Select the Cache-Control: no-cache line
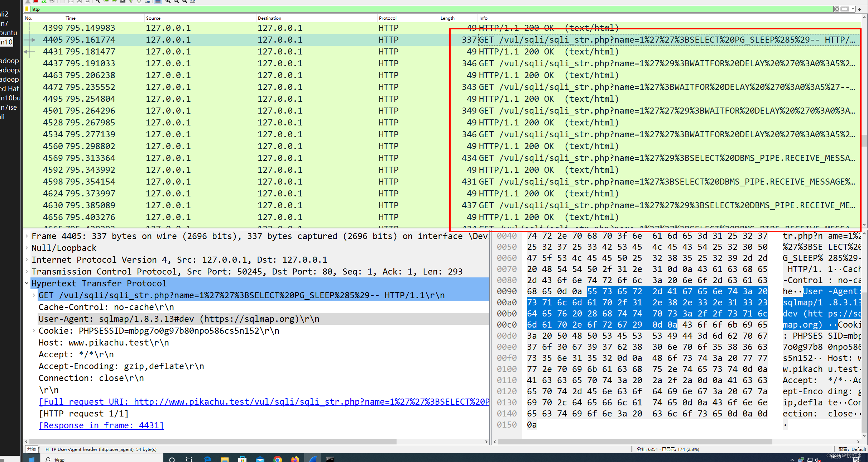Screen dimensions: 868x462 point(106,307)
